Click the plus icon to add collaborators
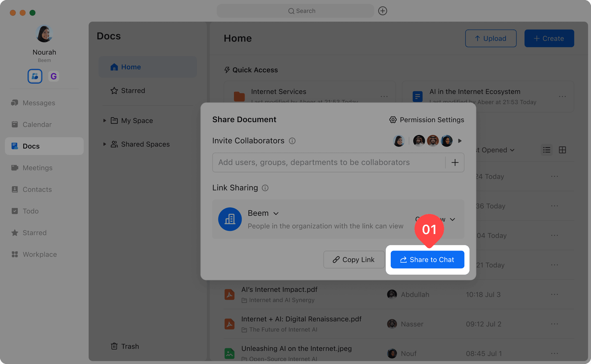591x364 pixels. [x=455, y=163]
